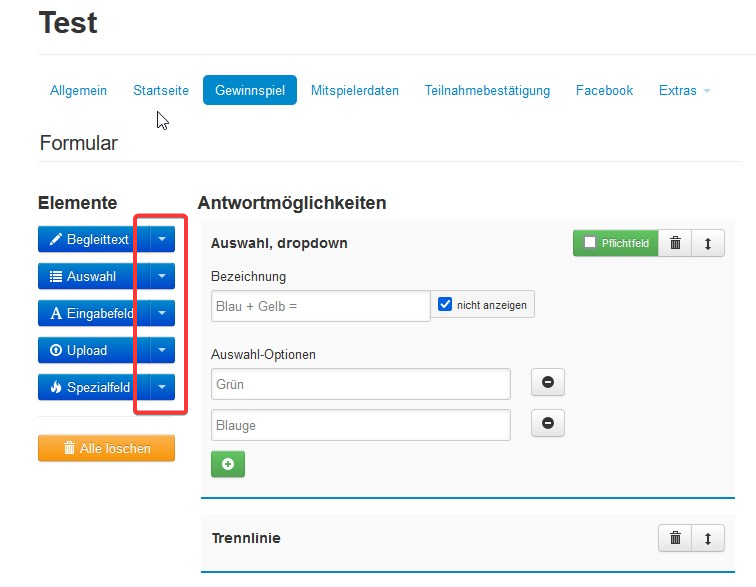Uncheck the nicht anzeigen checkbox

click(x=446, y=304)
